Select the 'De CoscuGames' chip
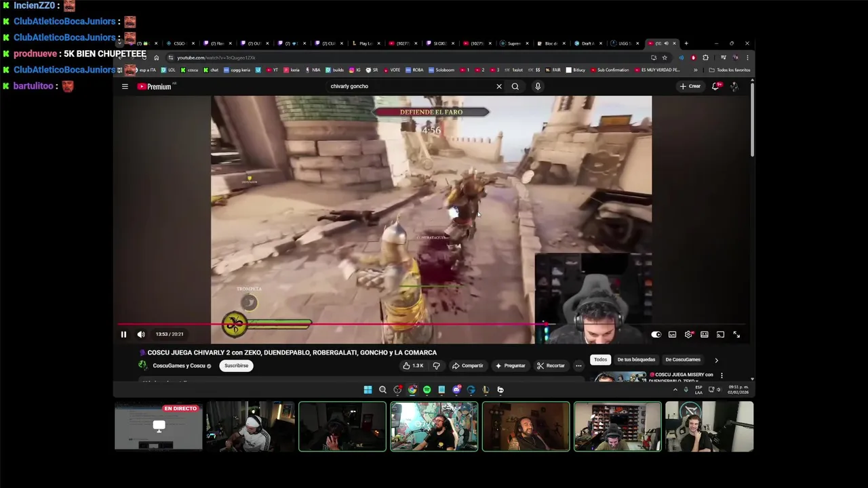The width and height of the screenshot is (868, 488). [x=683, y=359]
